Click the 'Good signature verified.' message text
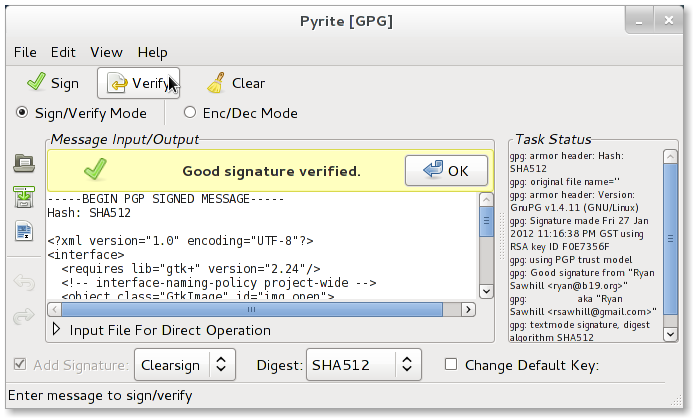The height and width of the screenshot is (418, 693). click(x=271, y=171)
